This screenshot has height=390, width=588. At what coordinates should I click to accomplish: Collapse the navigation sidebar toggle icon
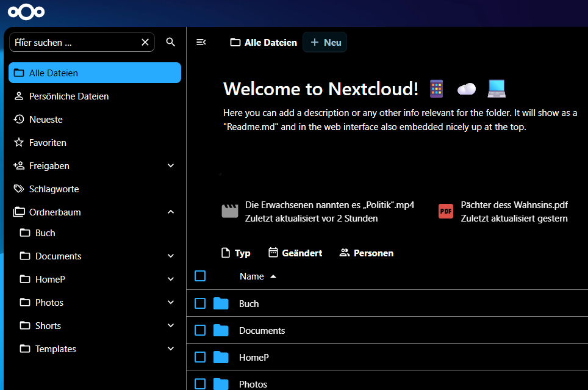(x=201, y=42)
